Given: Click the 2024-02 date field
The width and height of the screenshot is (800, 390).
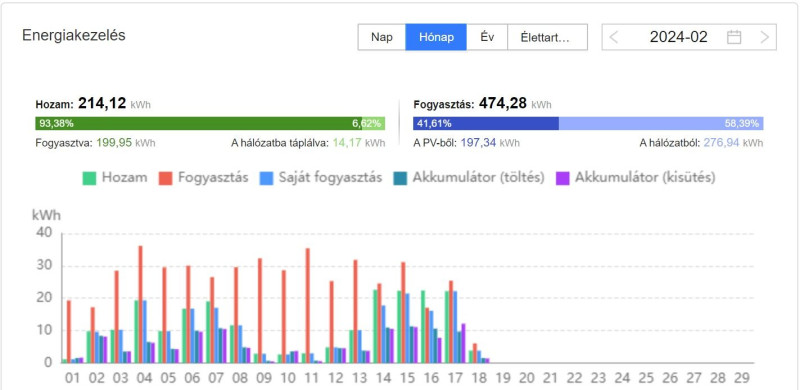Looking at the screenshot, I should (679, 37).
